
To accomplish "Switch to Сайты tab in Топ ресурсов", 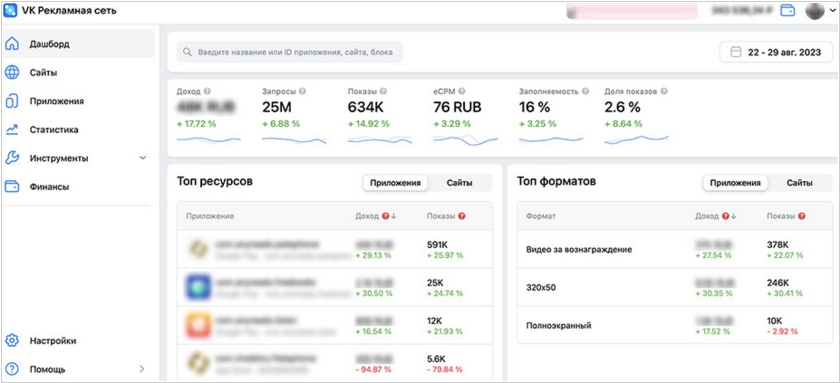I will (460, 183).
